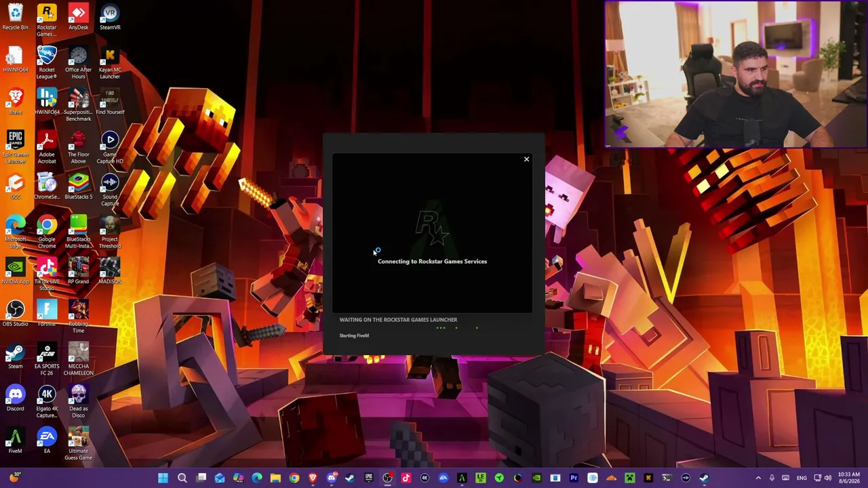Open the Sound Capture desktop shortcut
Screen dimensions: 868x488
pos(110,190)
